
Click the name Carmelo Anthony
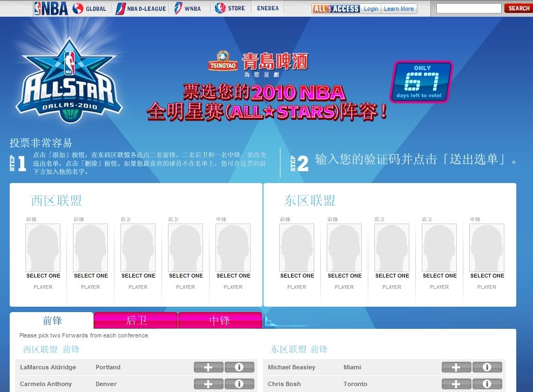click(46, 384)
